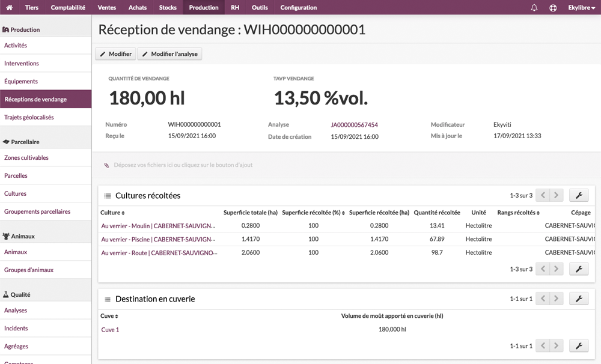Open Zones cultivables in sidebar
601x364 pixels.
[46, 157]
